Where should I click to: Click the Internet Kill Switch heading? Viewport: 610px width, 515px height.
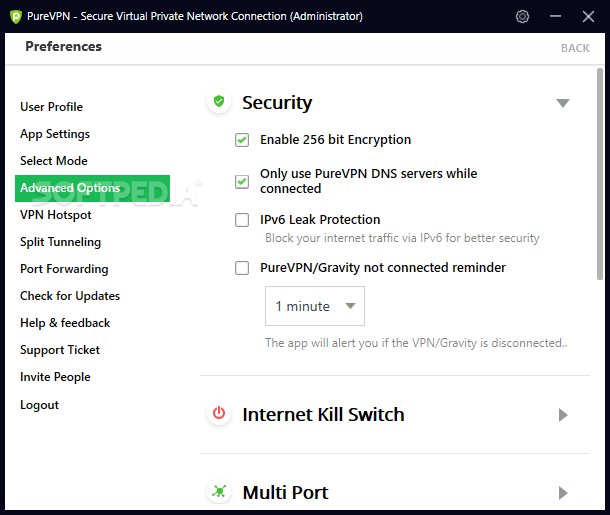click(323, 414)
